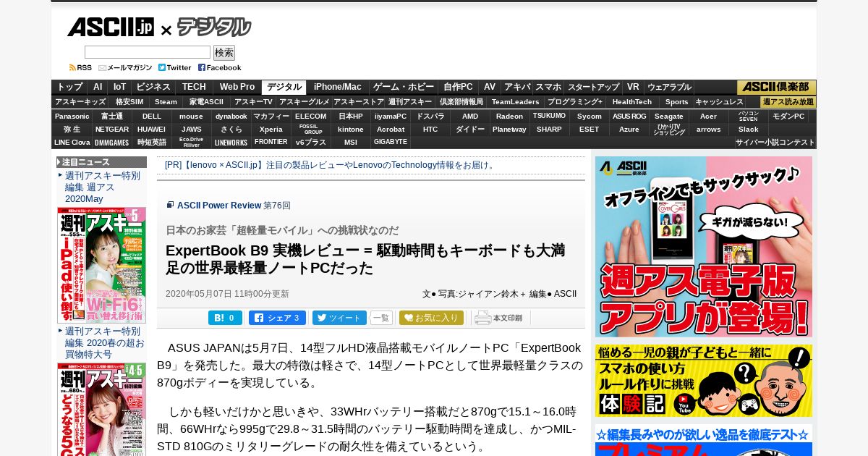
Task: Click the HUAWEI brand link
Action: [152, 129]
